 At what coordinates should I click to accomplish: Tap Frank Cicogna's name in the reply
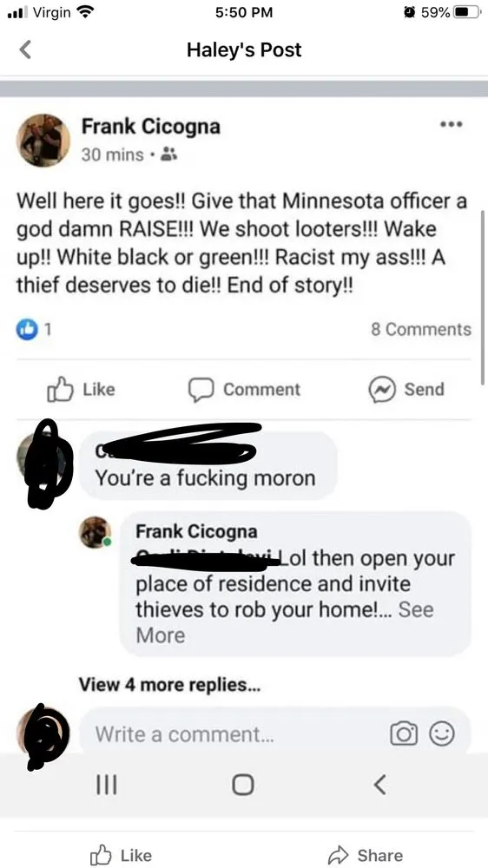(196, 531)
